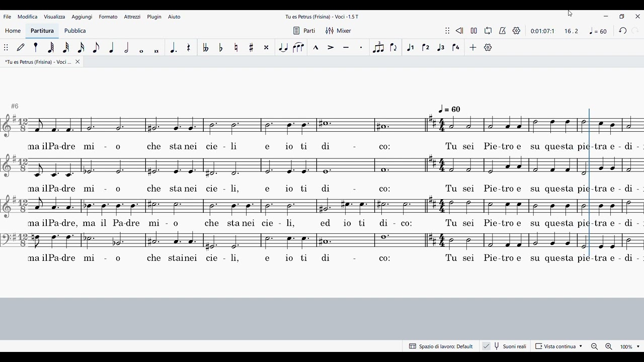Open the Aggiungi menu
The height and width of the screenshot is (362, 644).
click(x=82, y=17)
